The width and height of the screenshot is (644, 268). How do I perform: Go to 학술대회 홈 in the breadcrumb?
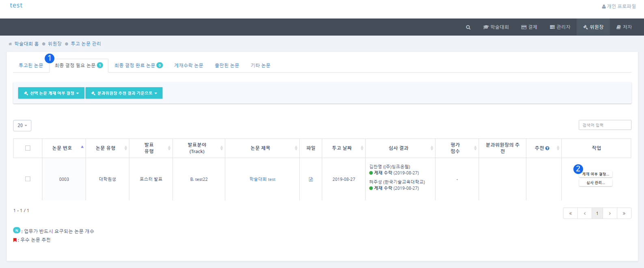click(26, 44)
